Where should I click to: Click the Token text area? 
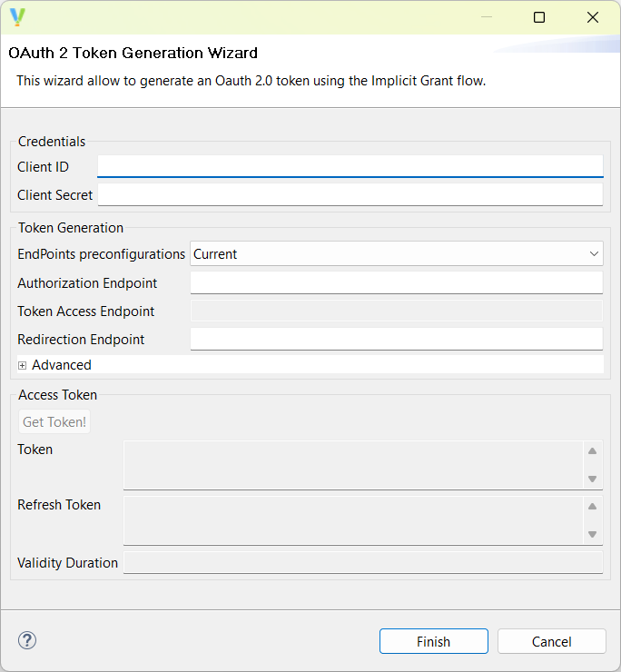pyautogui.click(x=353, y=465)
